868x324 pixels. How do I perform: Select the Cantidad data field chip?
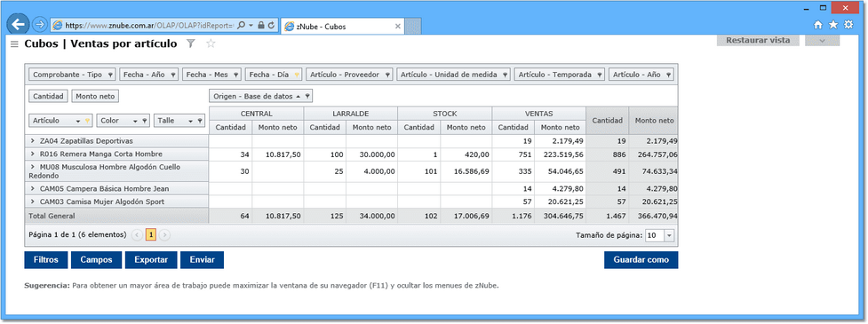(48, 96)
